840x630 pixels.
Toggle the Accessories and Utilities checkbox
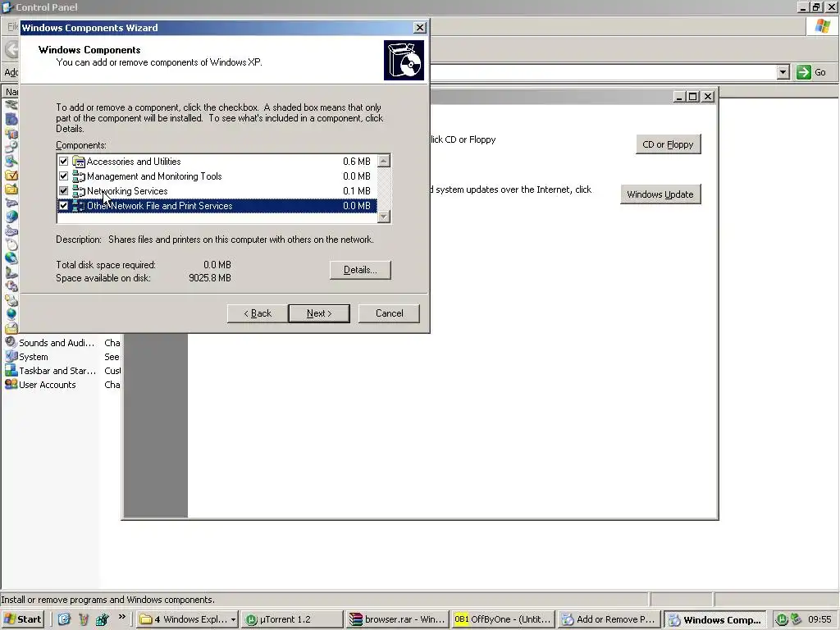[63, 162]
